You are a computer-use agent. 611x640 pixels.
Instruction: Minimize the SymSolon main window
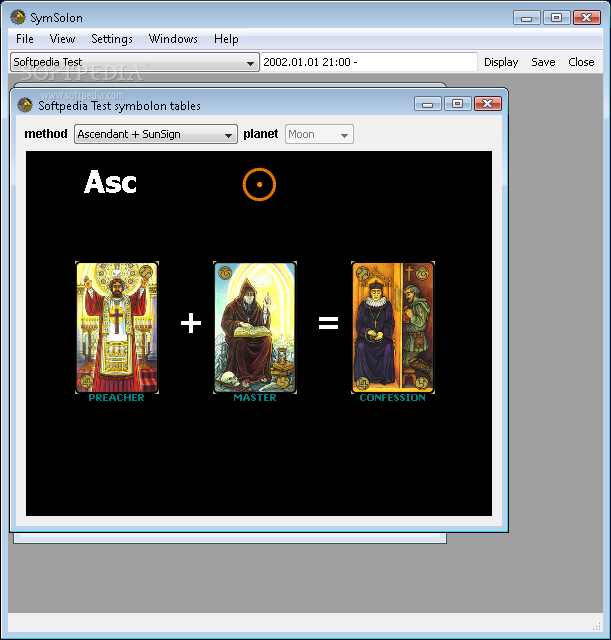coord(527,18)
